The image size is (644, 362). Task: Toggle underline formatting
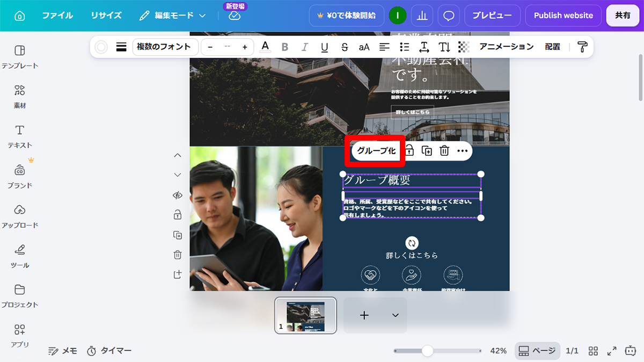(x=325, y=47)
